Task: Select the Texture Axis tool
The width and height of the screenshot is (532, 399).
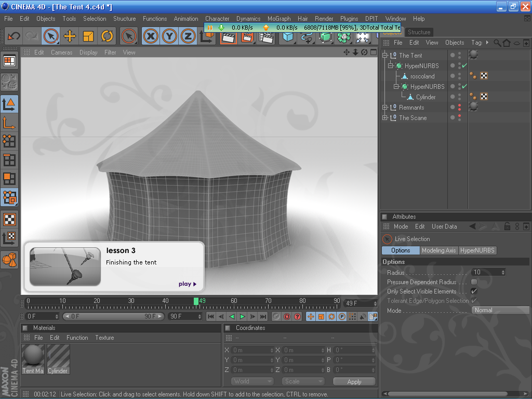Action: pos(9,238)
